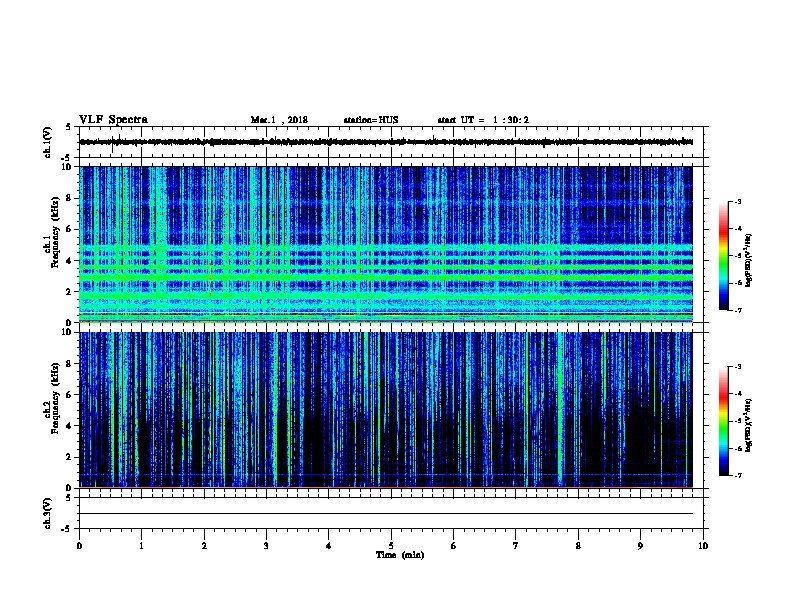The image size is (792, 612).
Task: Click the "VLF Spectra" plot title
Action: pyautogui.click(x=113, y=120)
